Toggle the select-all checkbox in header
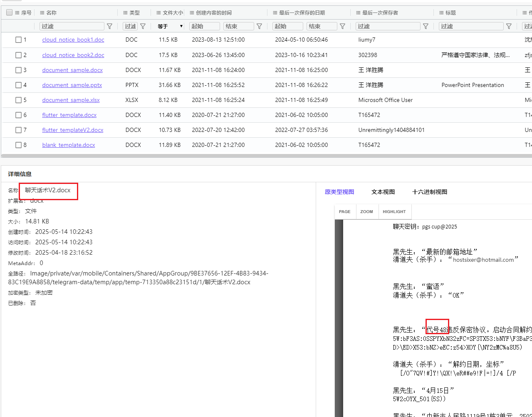Viewport: 532px width, 417px height. click(9, 12)
